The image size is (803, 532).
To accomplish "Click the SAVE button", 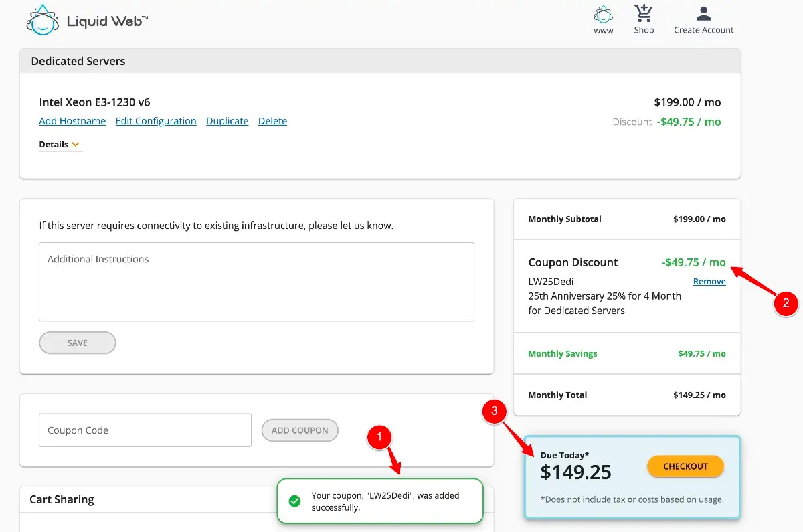I will [x=78, y=343].
